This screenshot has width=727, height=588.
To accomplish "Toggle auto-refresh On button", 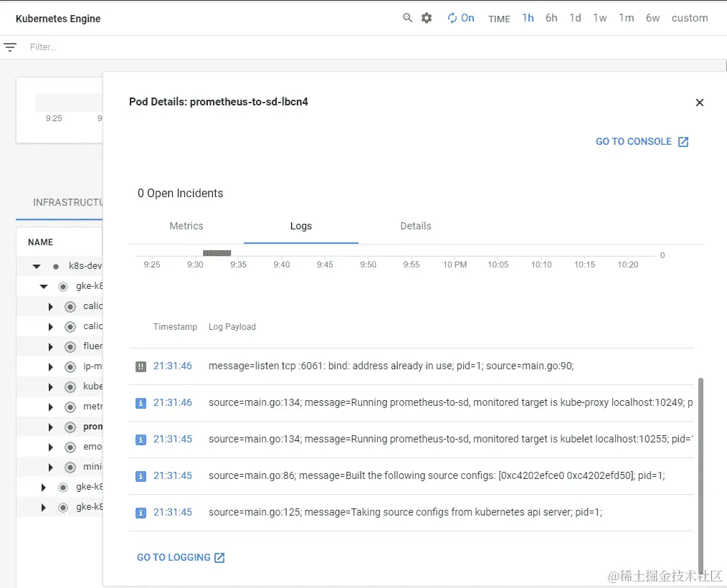I will (461, 18).
